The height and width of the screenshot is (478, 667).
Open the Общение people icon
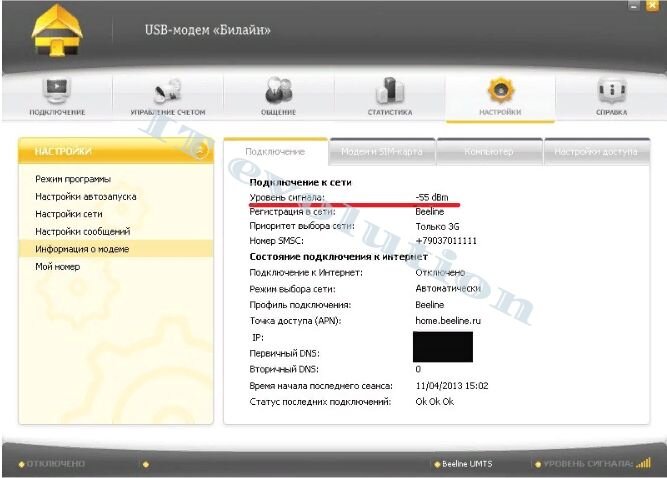[x=279, y=90]
